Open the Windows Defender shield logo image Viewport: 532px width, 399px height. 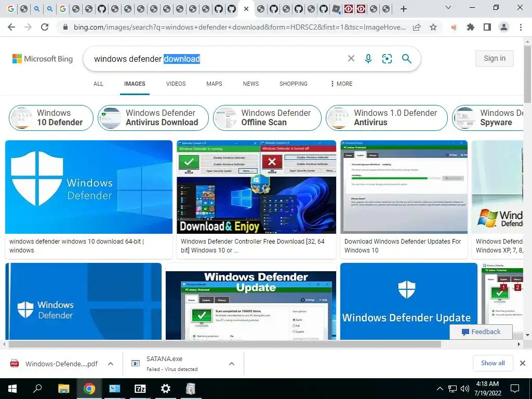coord(88,187)
